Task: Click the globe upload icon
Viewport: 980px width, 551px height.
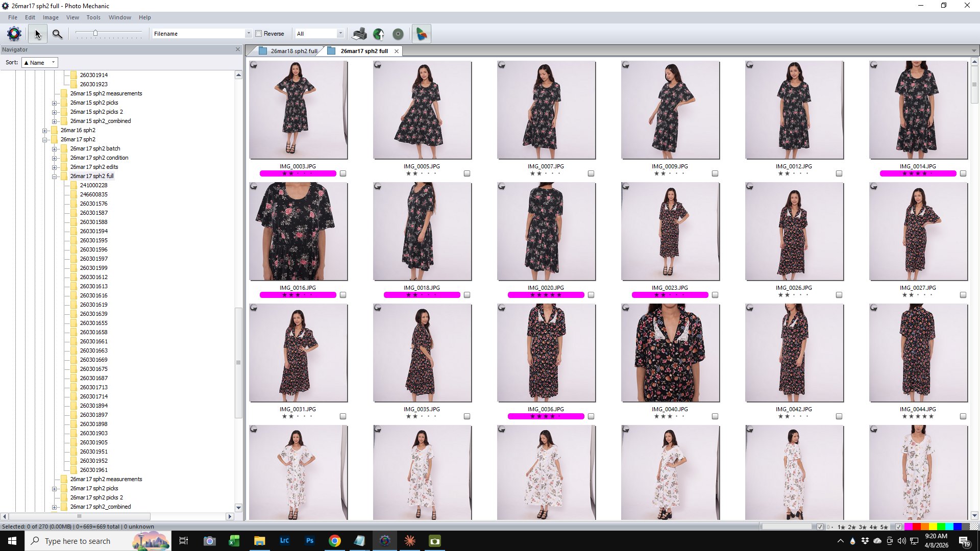Action: (379, 34)
